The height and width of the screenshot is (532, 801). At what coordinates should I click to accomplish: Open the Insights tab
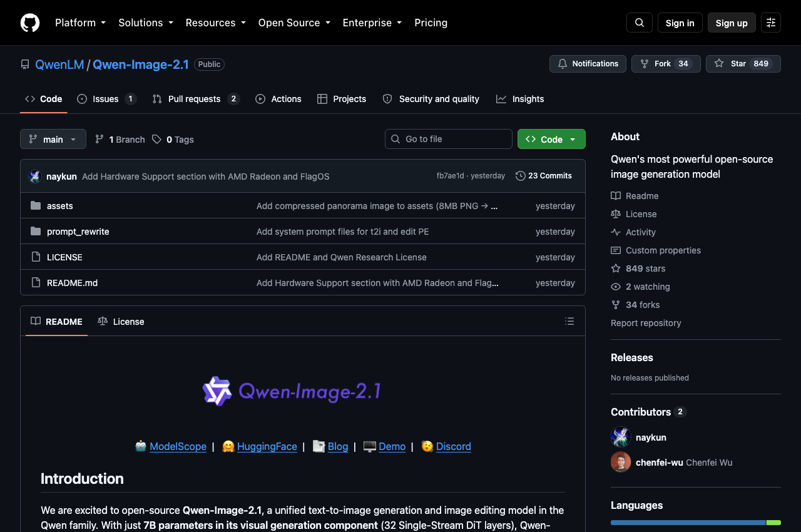520,99
